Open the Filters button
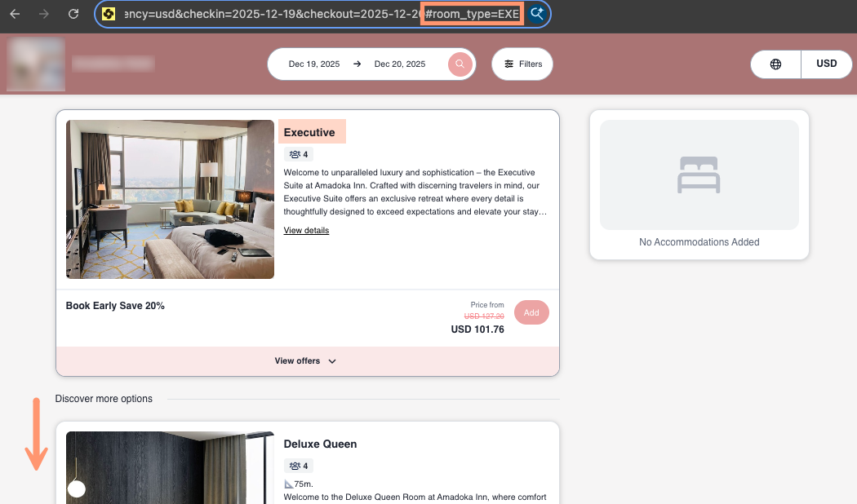 pyautogui.click(x=522, y=64)
